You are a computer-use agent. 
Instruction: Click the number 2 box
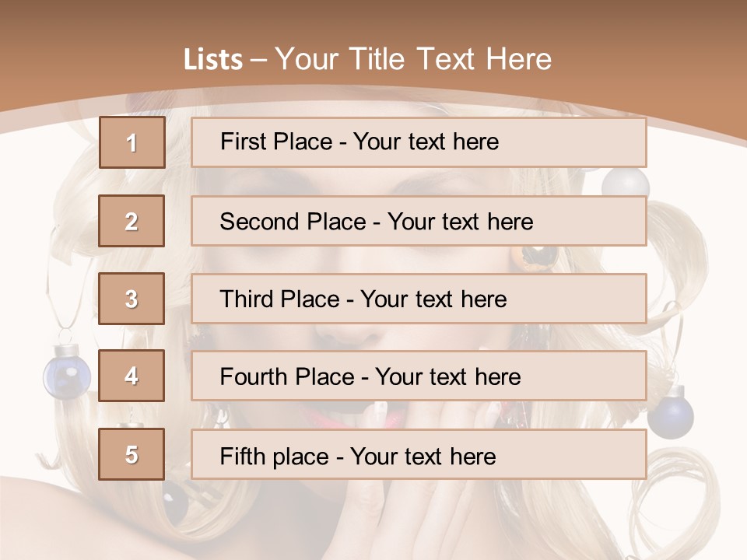click(x=132, y=221)
